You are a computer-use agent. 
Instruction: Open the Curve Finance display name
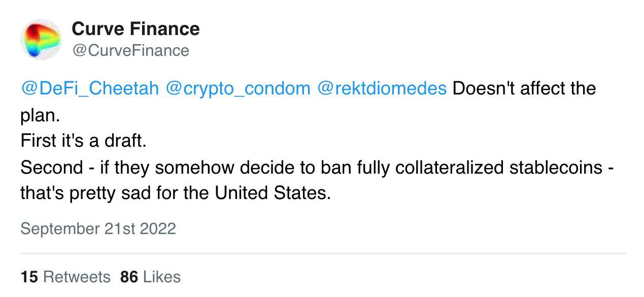pos(135,29)
